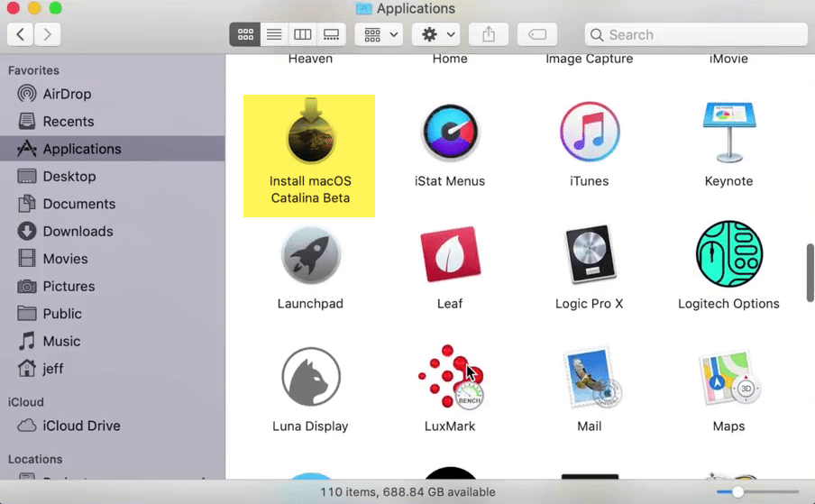
Task: Open the jeff home folder
Action: tap(113, 370)
